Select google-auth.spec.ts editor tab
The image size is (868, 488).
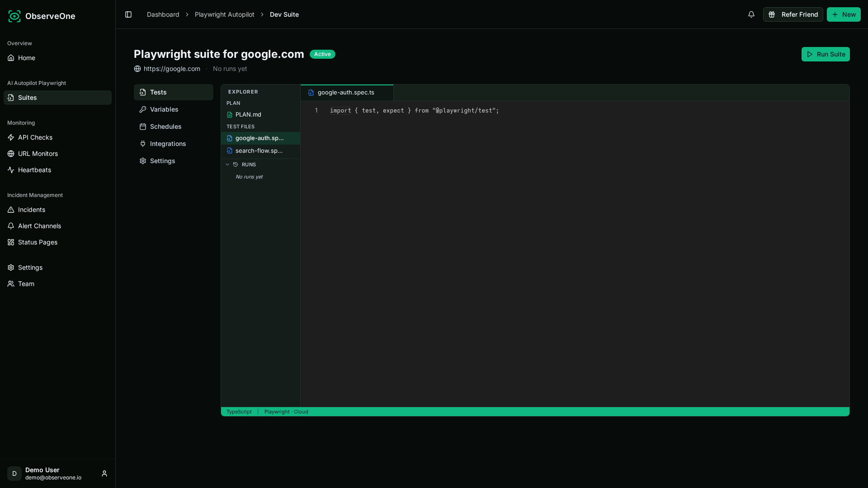[347, 93]
